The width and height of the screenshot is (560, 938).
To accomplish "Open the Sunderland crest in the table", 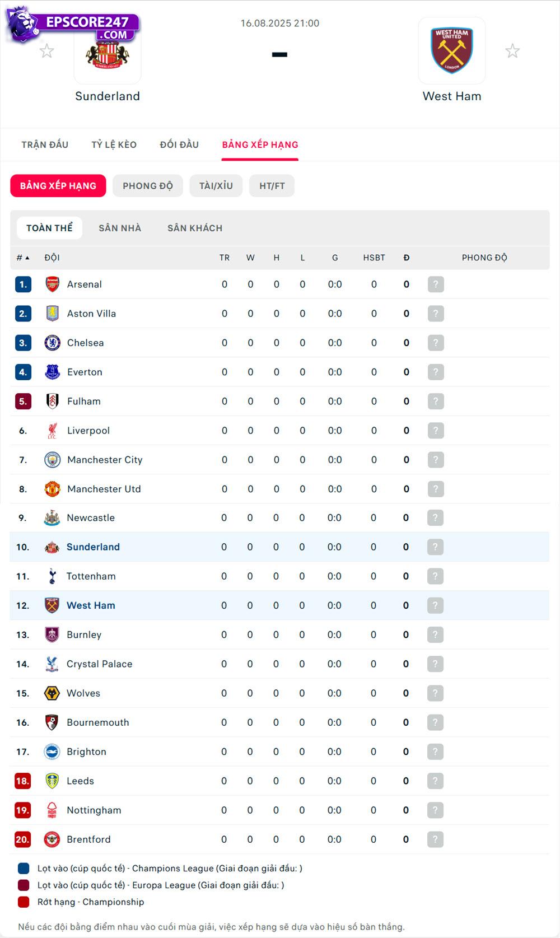I will pyautogui.click(x=51, y=547).
